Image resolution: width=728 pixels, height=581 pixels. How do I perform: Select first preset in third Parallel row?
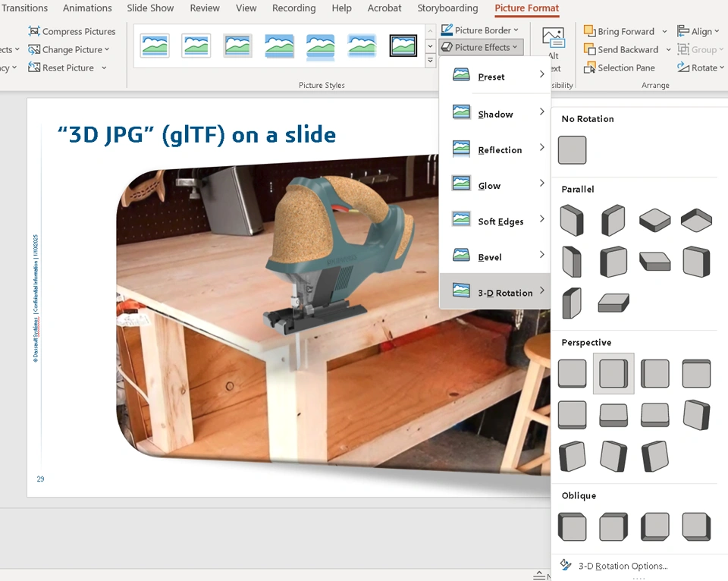(x=572, y=303)
